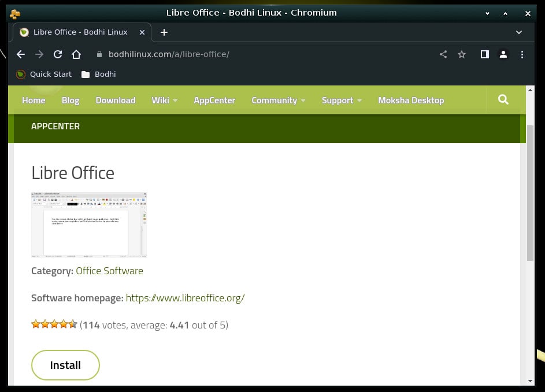This screenshot has height=392, width=545.
Task: Add a new tab with plus button
Action: [164, 32]
